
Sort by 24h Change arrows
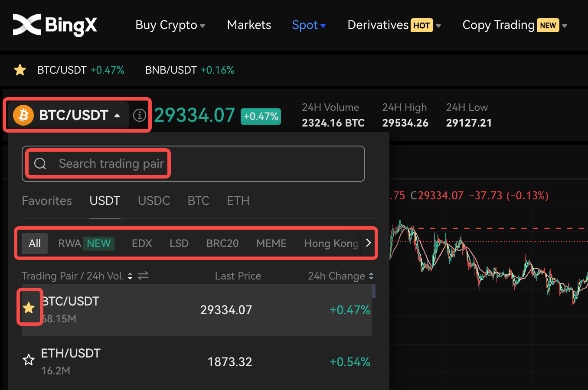coord(371,276)
